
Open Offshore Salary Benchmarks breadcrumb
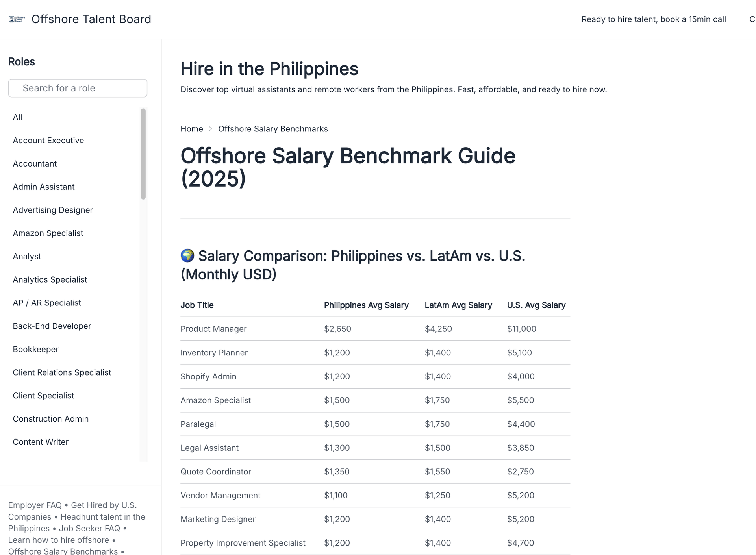click(x=273, y=129)
